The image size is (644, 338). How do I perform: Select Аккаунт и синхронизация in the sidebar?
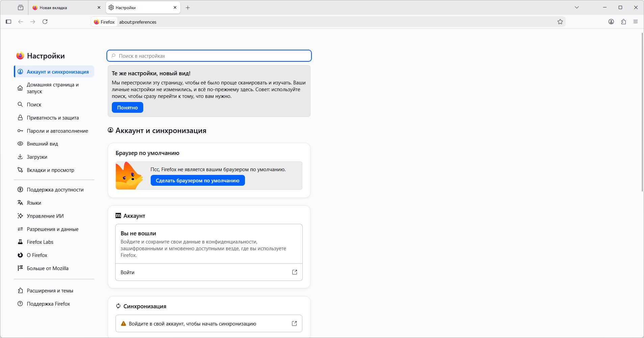click(x=54, y=72)
